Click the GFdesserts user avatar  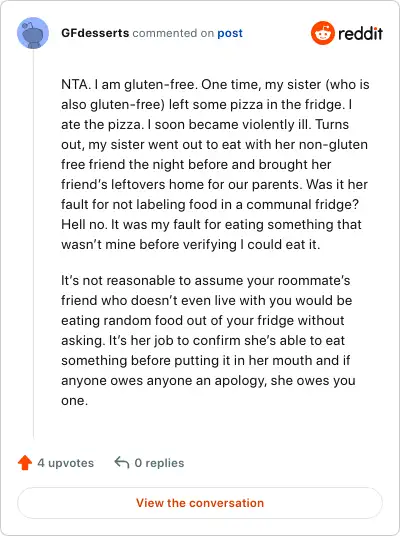33,33
